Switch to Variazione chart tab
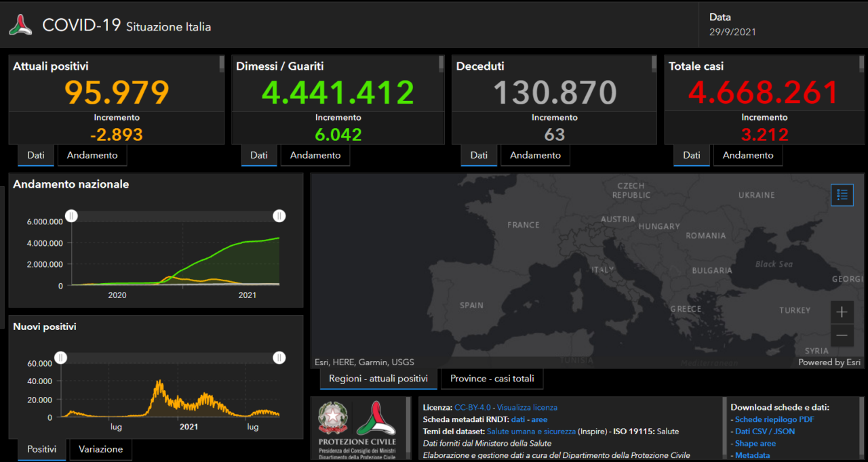The height and width of the screenshot is (462, 868). coord(100,449)
